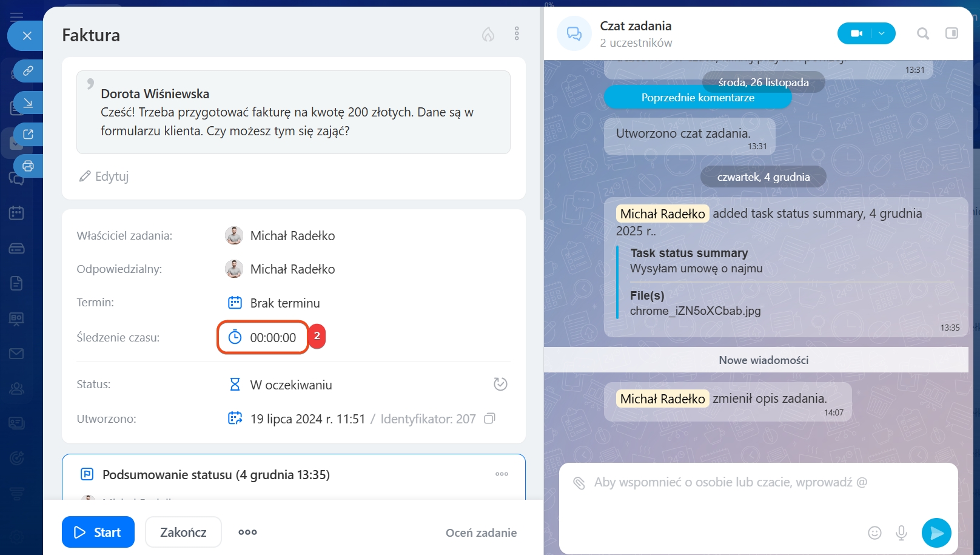Click the status history refresh icon
980x555 pixels.
500,385
